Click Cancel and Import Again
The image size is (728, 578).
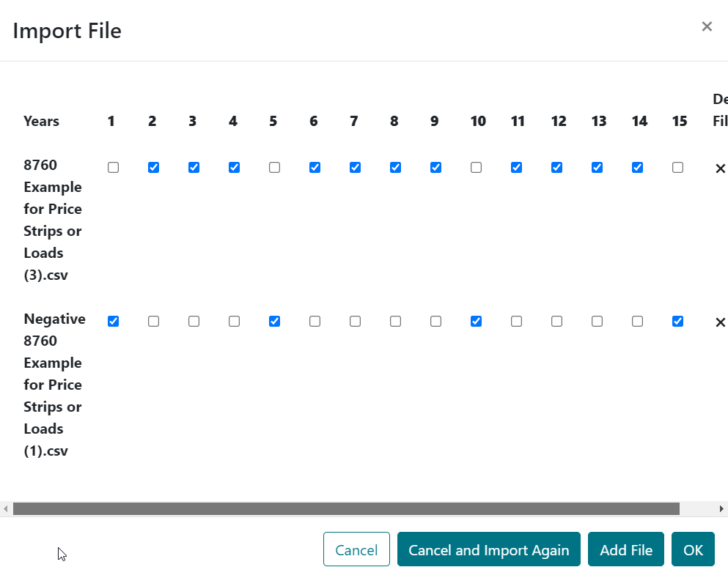coord(488,549)
